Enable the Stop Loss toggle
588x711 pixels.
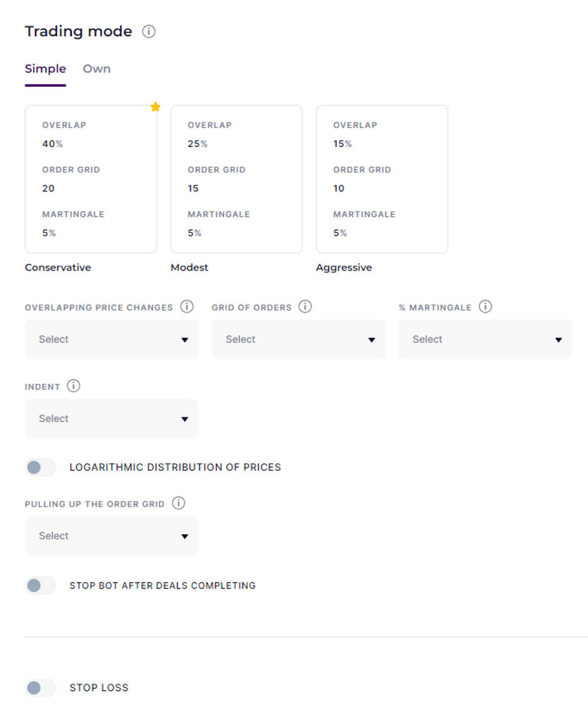click(x=41, y=688)
